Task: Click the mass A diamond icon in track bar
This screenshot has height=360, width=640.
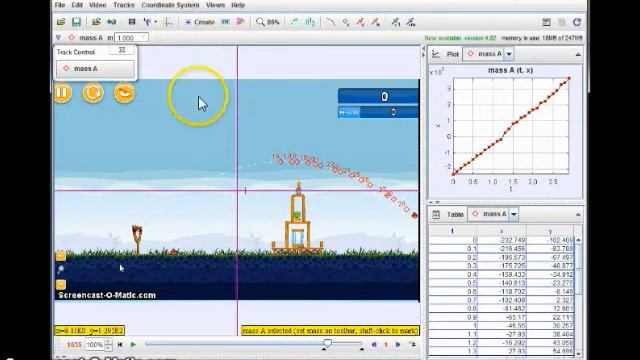Action: point(71,38)
